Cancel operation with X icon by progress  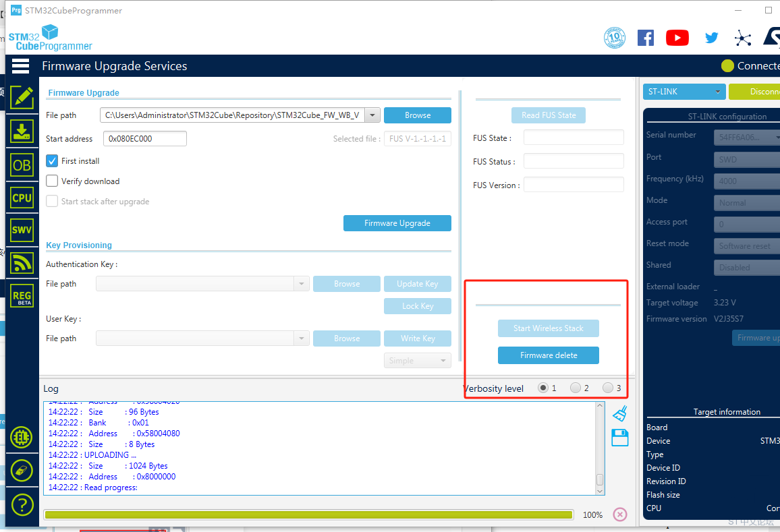point(620,514)
